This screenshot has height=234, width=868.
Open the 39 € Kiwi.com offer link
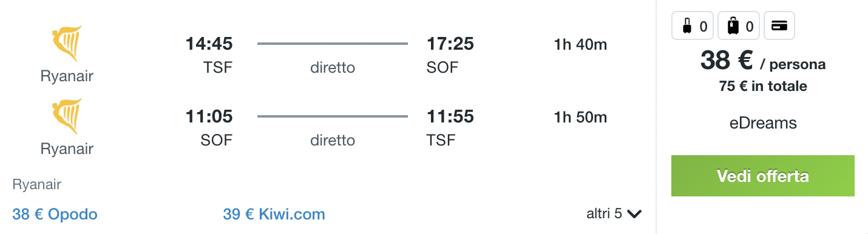coord(274,214)
